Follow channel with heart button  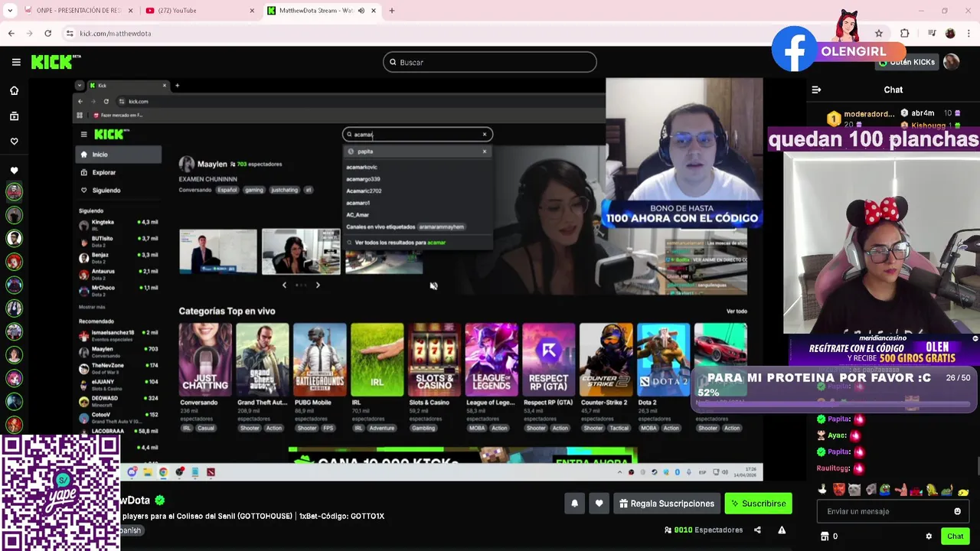599,504
